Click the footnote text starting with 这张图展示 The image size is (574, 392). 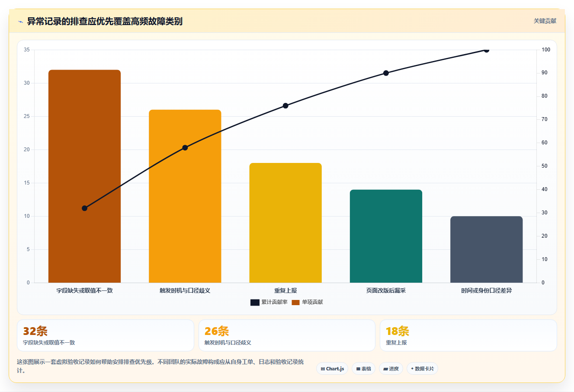tap(160, 366)
